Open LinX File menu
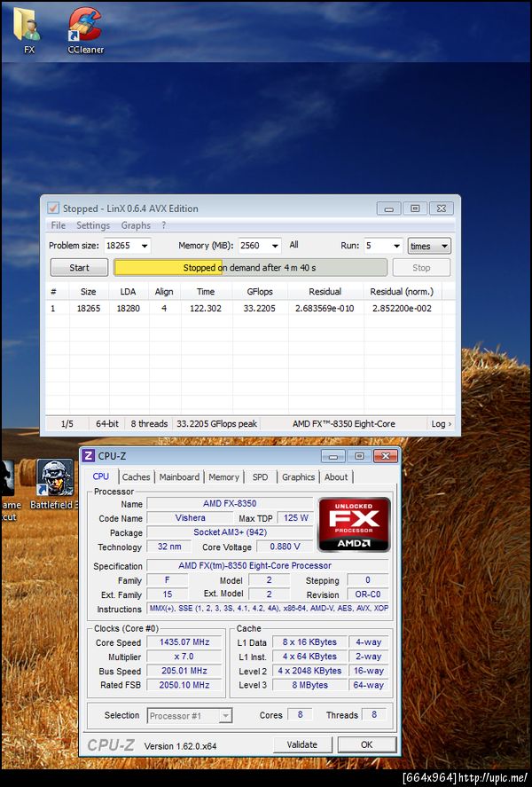The width and height of the screenshot is (532, 787). (59, 225)
